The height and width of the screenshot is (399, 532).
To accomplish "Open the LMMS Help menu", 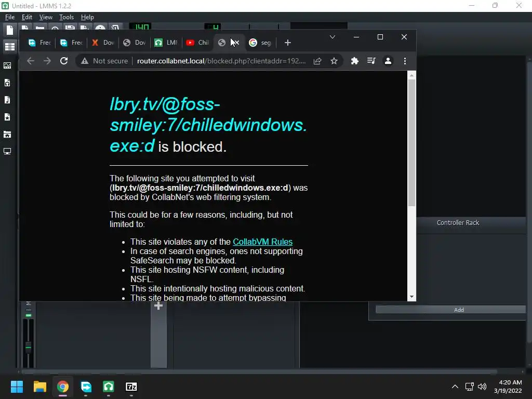I will click(87, 17).
